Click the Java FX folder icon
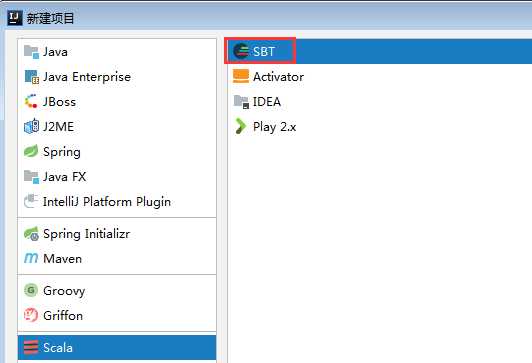The width and height of the screenshot is (532, 363). click(31, 176)
